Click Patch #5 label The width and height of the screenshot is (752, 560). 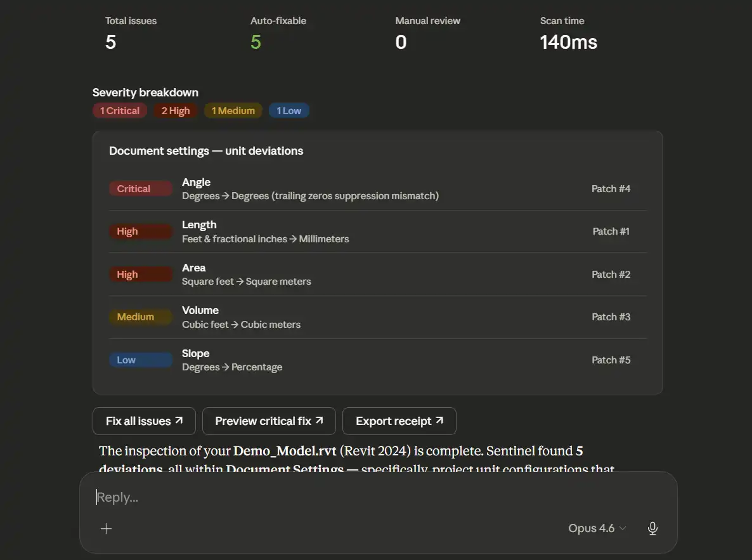coord(611,360)
